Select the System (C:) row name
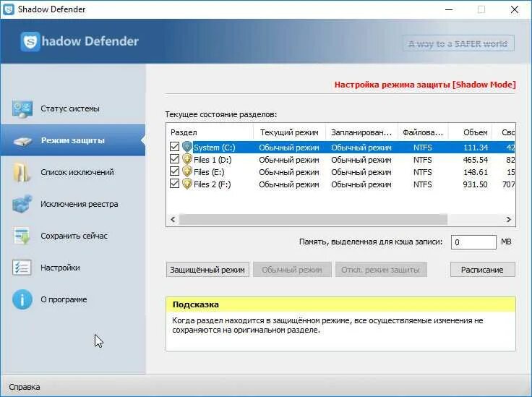The image size is (532, 397). (215, 148)
